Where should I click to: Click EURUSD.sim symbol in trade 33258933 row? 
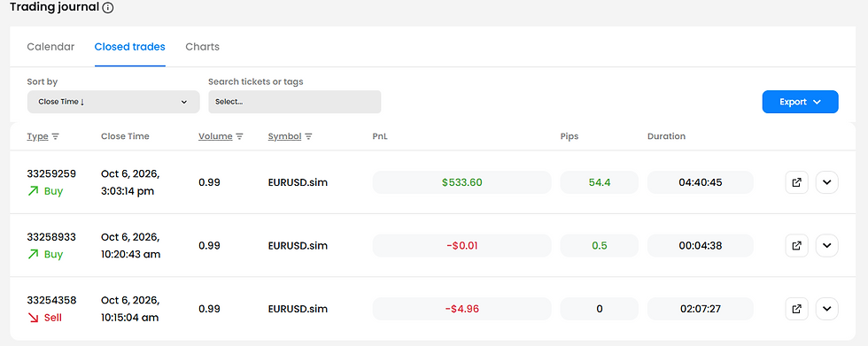coord(298,245)
